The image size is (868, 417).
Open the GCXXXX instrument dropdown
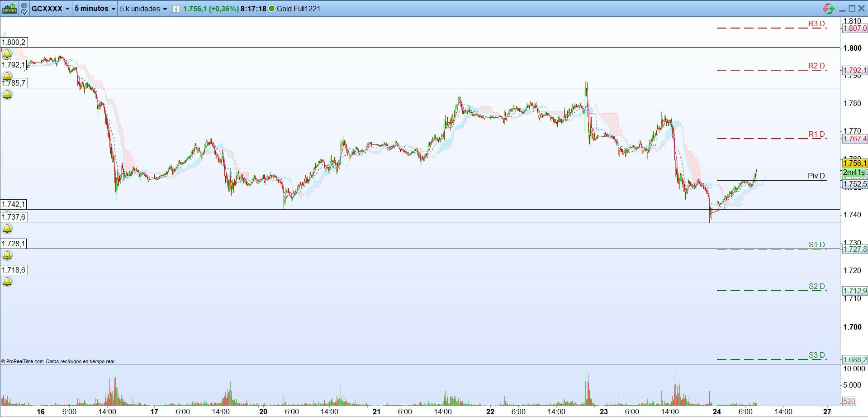[50, 9]
